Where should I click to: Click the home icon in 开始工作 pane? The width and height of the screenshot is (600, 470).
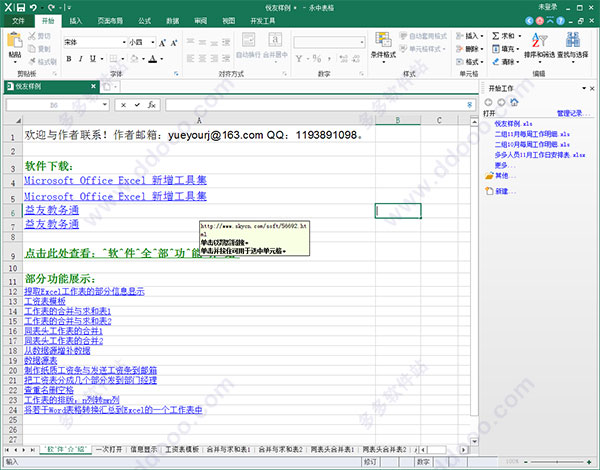pos(514,102)
